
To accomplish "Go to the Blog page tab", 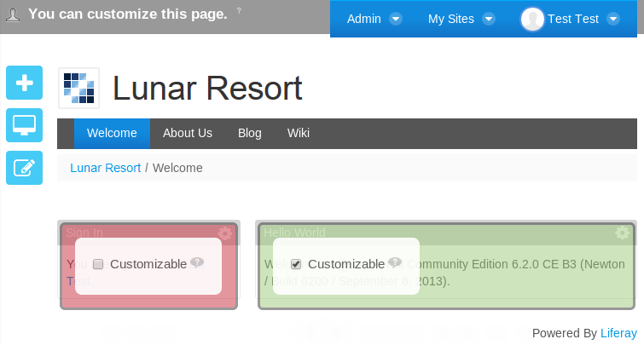I will coord(250,134).
